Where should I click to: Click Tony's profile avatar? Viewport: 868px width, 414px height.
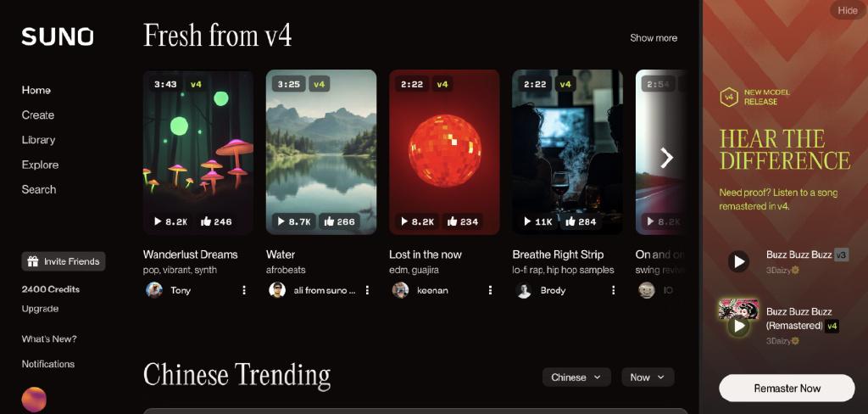pos(154,290)
